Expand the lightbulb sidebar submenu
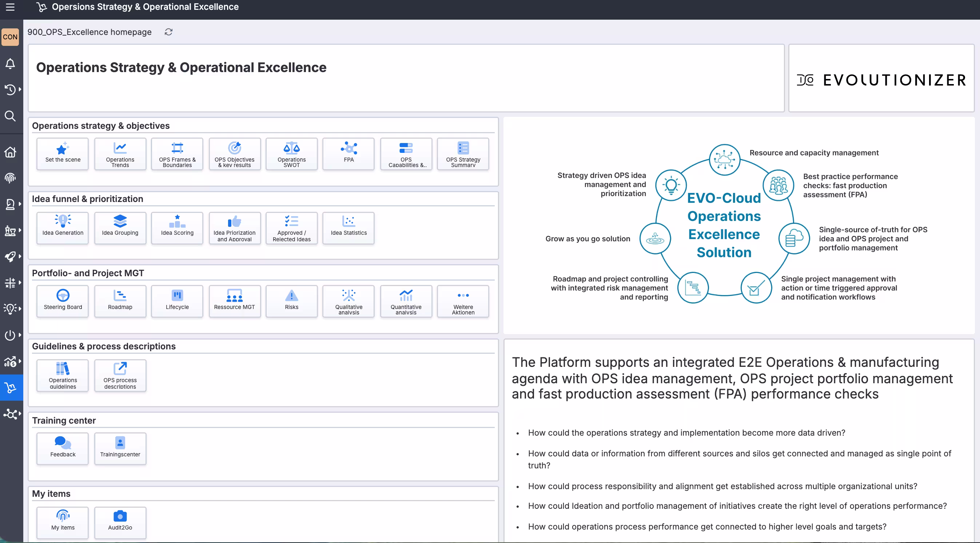 [x=10, y=309]
